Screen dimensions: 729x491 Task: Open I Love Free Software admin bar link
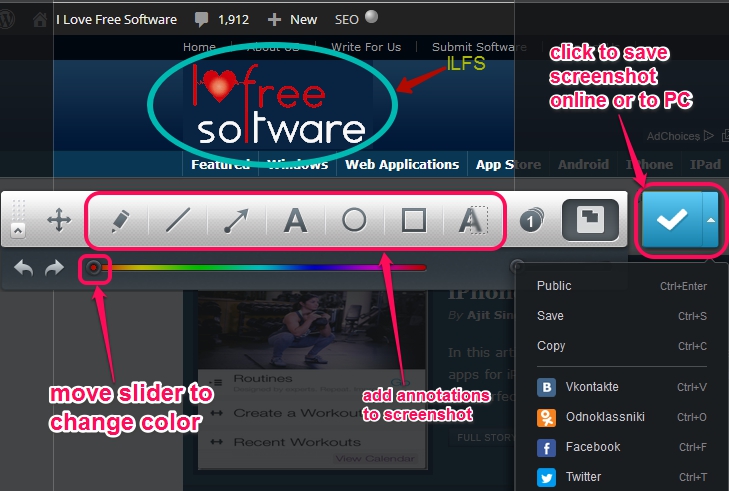click(x=116, y=20)
